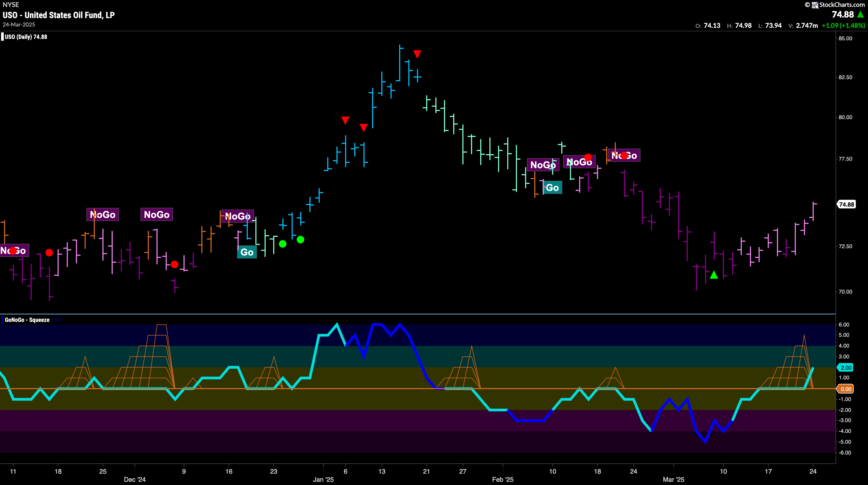Click the red dot below the December 9 low
This screenshot has height=485, width=868.
175,264
